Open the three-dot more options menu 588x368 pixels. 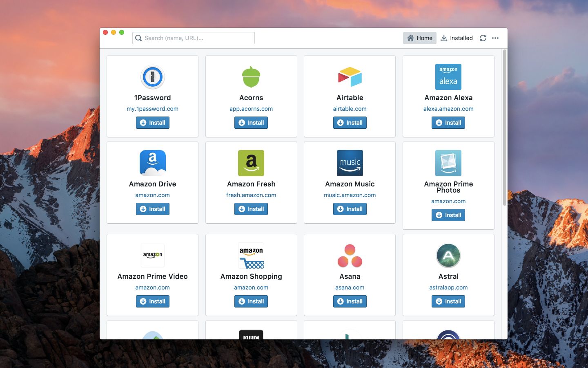tap(495, 38)
